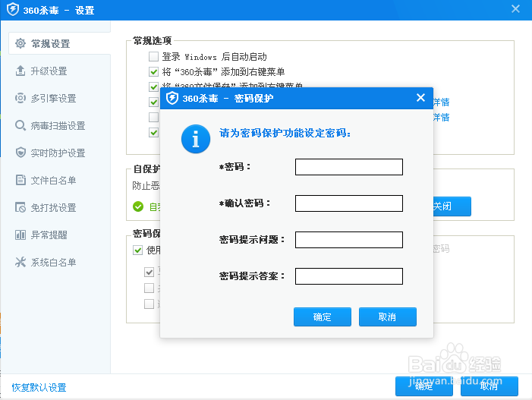Click the tools icon beside 系统白名单
This screenshot has height=400, width=532.
click(20, 262)
